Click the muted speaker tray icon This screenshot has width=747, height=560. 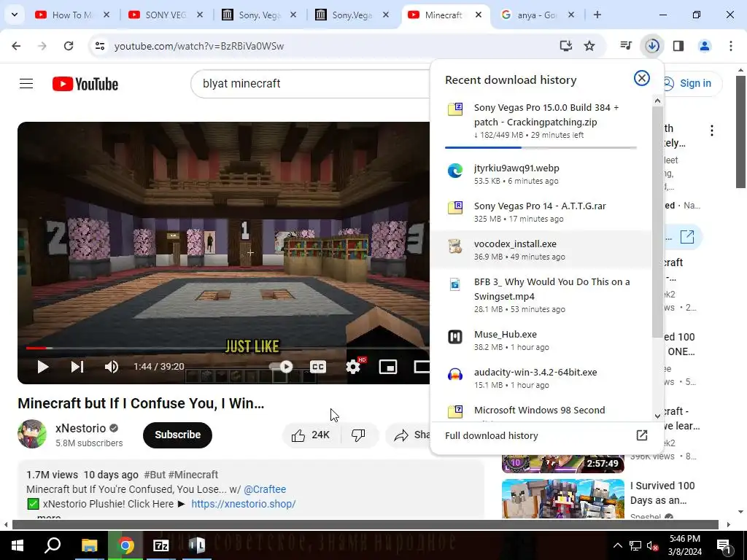(x=652, y=545)
